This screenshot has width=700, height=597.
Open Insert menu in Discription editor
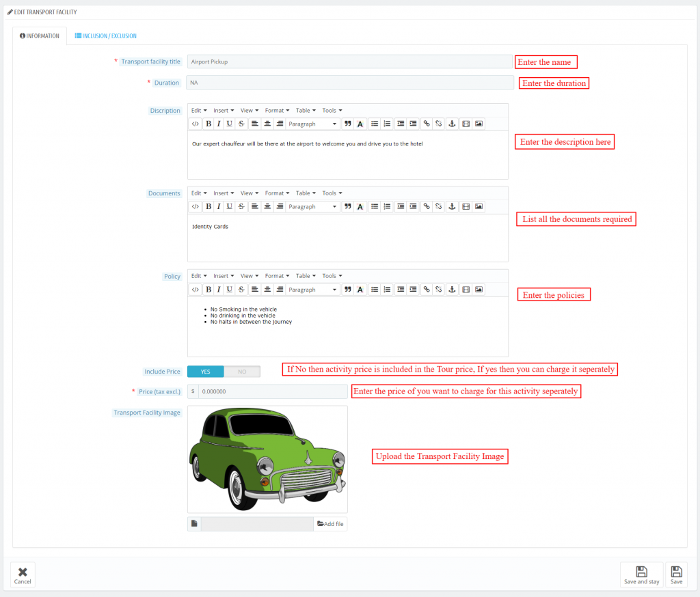[224, 110]
